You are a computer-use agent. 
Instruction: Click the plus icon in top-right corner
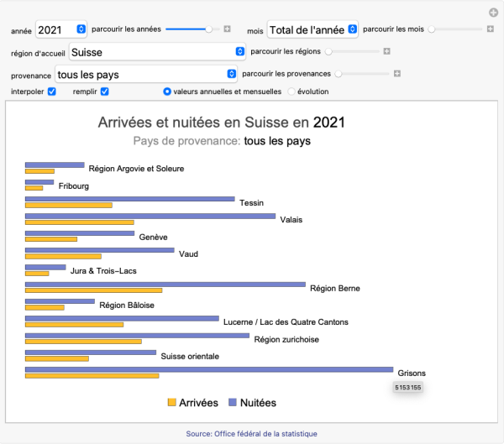click(x=494, y=13)
